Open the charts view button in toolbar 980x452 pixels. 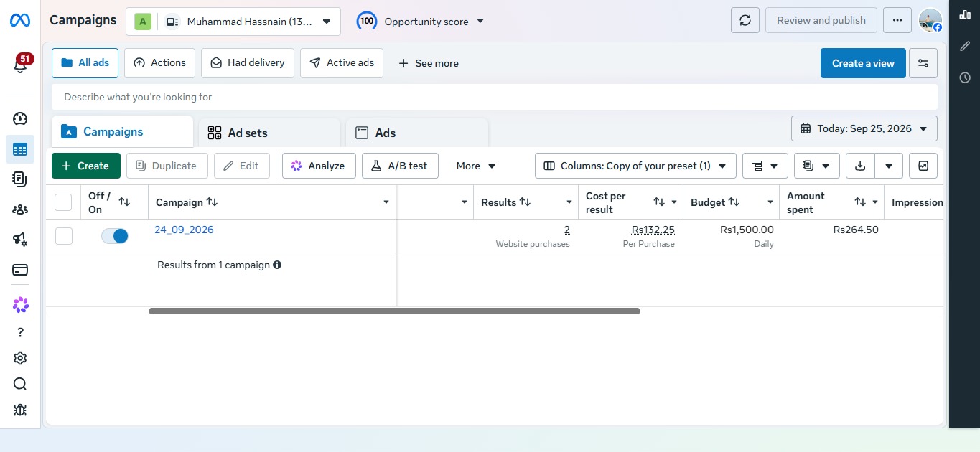click(x=923, y=166)
